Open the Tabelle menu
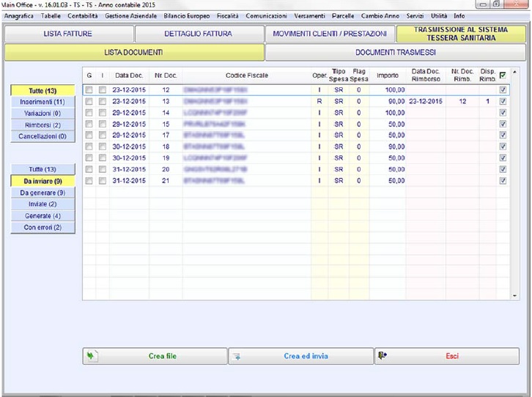This screenshot has height=397, width=532. tap(51, 16)
